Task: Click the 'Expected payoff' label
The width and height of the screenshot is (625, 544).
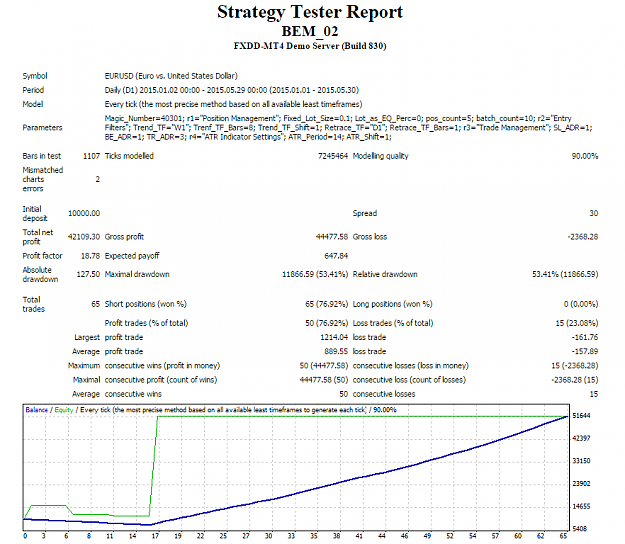Action: click(x=132, y=256)
